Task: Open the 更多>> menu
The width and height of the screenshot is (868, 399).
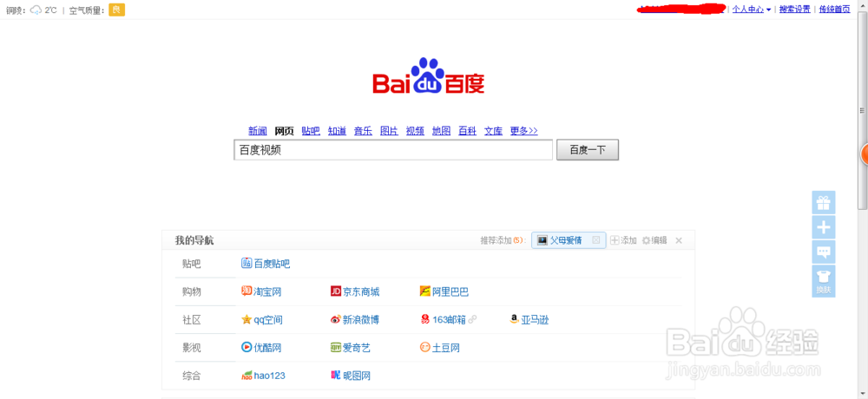Action: pyautogui.click(x=523, y=131)
